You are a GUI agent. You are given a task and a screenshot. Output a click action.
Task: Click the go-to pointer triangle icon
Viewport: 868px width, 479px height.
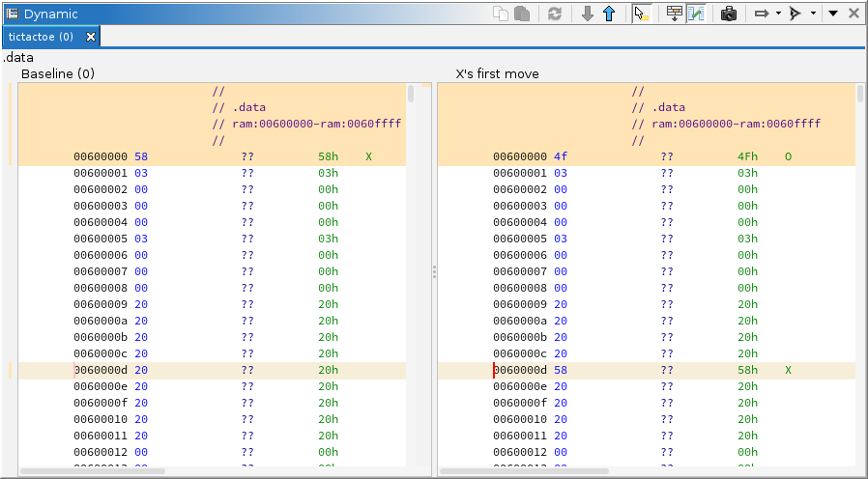(796, 14)
